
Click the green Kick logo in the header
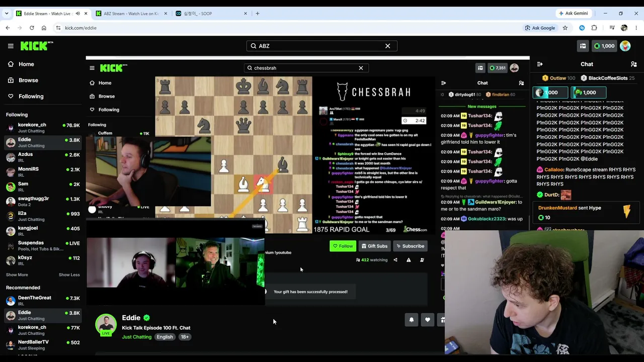pos(37,46)
